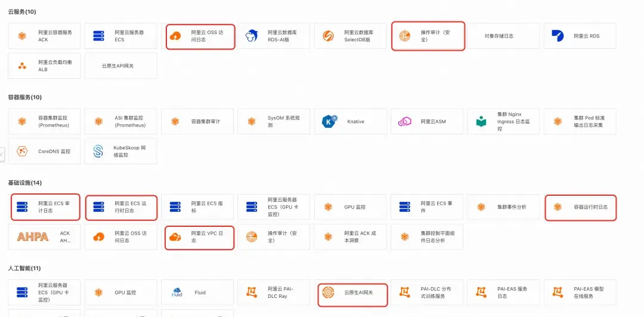The width and height of the screenshot is (644, 317).
Task: Click the CoreDNS 监控 icon
Action: coord(22,152)
